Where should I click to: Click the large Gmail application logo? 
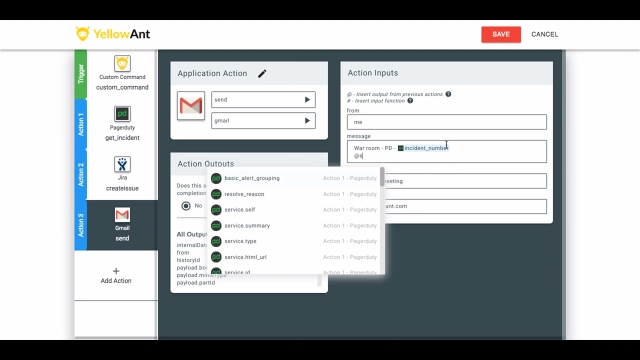(x=191, y=106)
